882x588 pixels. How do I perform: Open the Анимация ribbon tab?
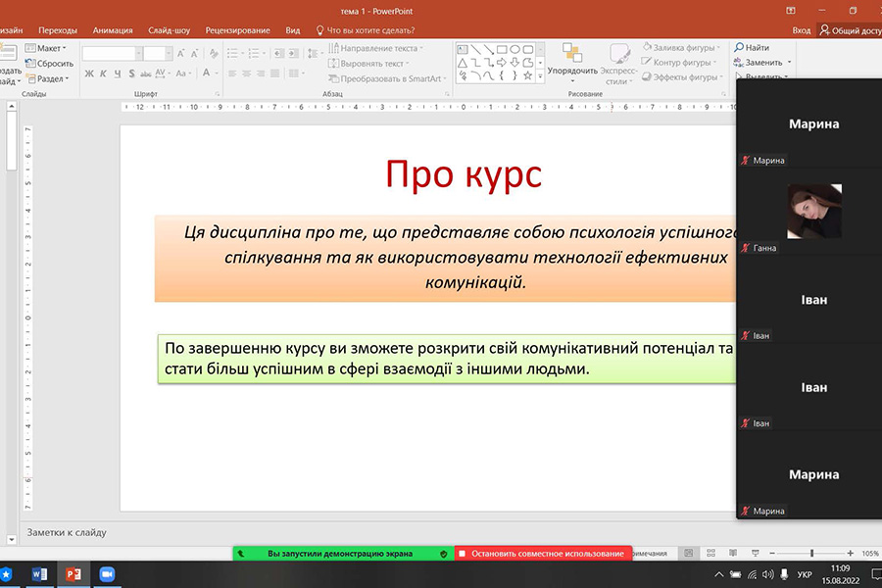point(112,30)
